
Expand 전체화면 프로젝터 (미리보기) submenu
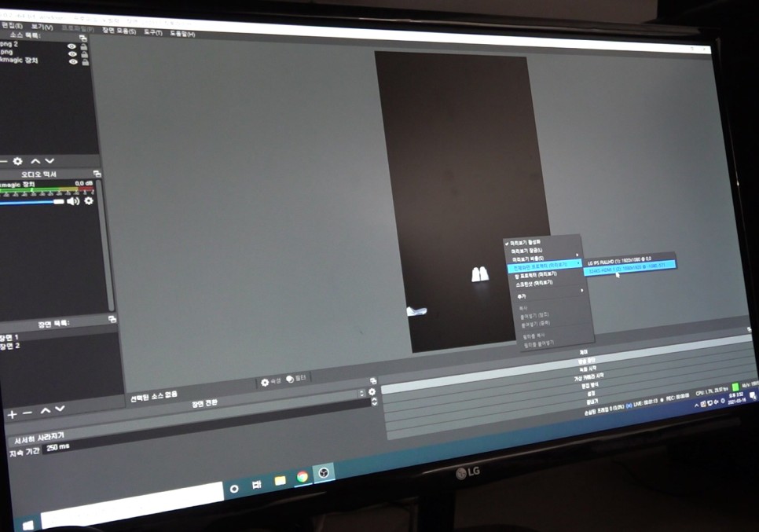pyautogui.click(x=545, y=266)
